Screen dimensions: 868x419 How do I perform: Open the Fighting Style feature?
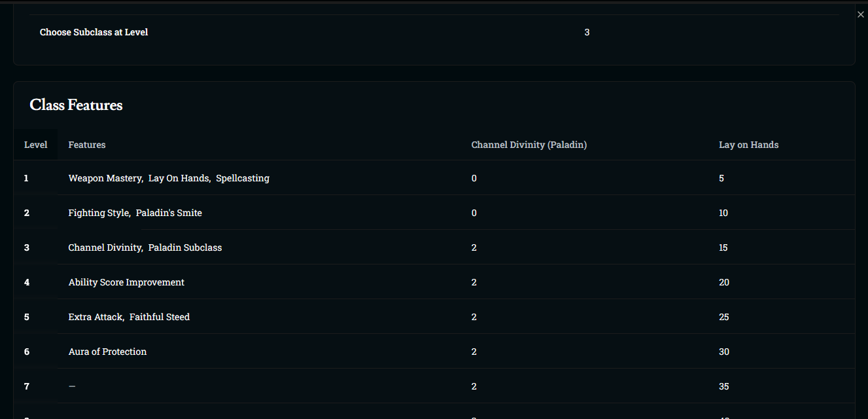click(99, 213)
